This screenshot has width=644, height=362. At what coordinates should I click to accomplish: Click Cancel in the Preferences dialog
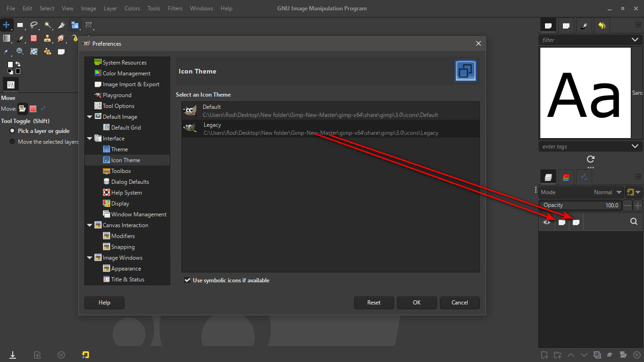pos(460,303)
